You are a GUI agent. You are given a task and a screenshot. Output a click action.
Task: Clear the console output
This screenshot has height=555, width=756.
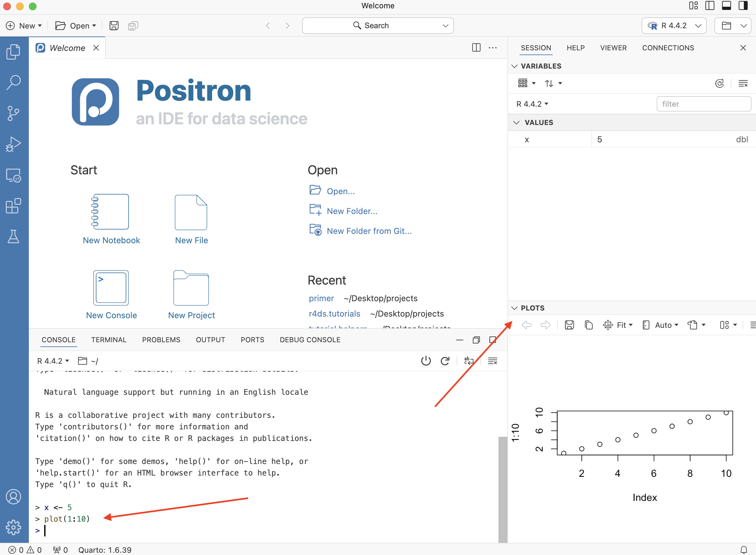(x=492, y=361)
